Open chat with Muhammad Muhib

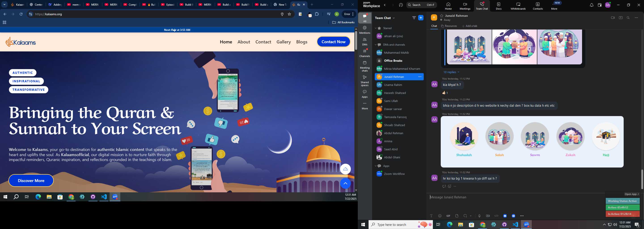coord(399,53)
